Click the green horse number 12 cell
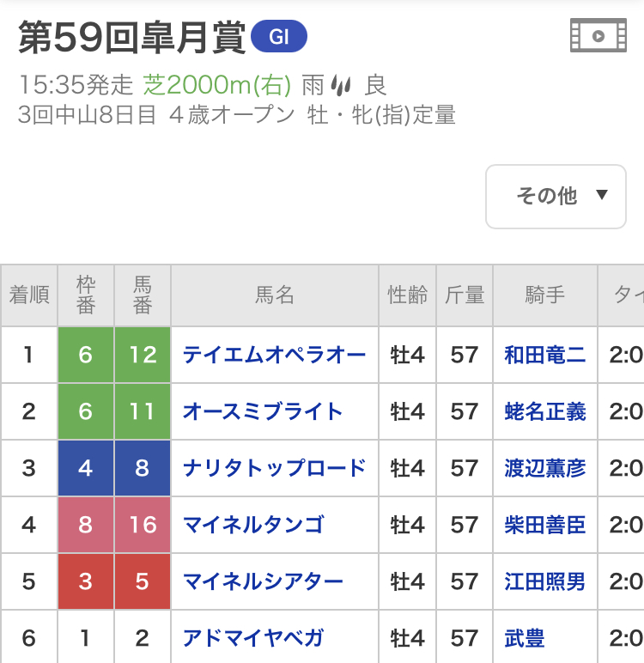This screenshot has width=644, height=663. (143, 355)
